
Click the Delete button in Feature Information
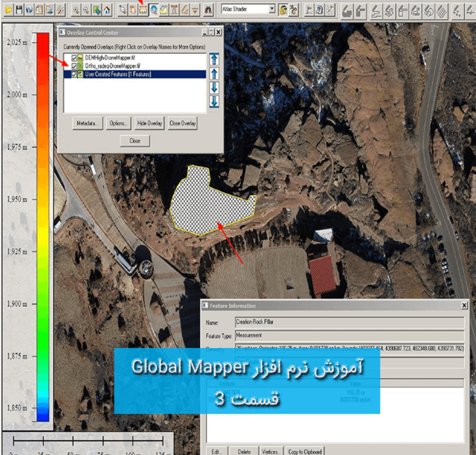(x=244, y=451)
